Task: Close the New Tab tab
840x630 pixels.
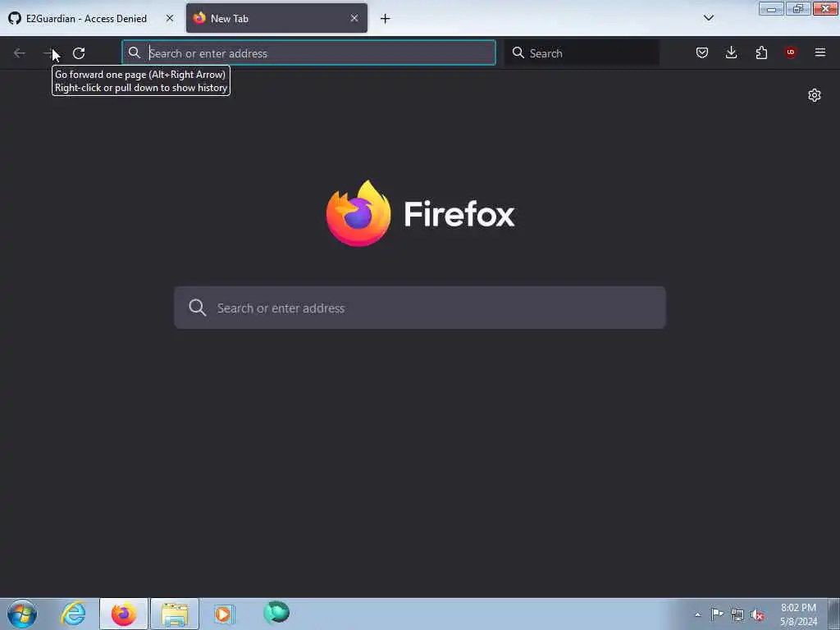Action: 354,18
